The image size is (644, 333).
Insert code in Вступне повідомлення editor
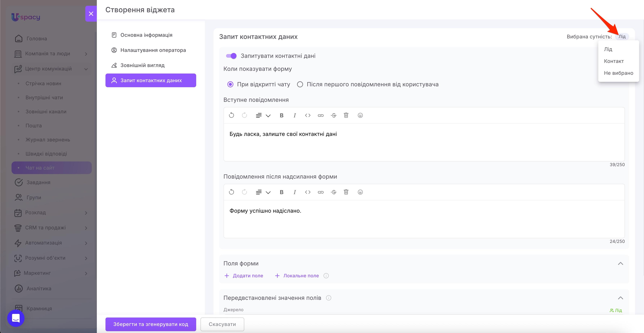(x=308, y=115)
